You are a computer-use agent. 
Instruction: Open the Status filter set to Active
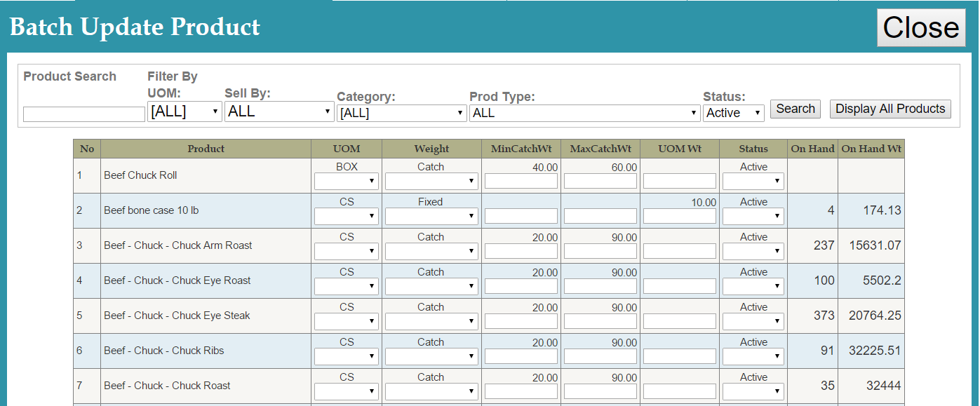pos(733,113)
